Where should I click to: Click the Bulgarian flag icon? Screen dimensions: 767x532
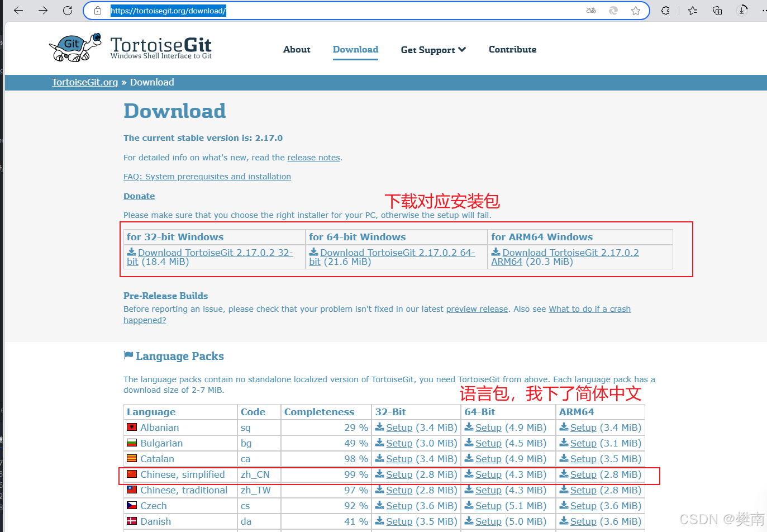coord(132,443)
